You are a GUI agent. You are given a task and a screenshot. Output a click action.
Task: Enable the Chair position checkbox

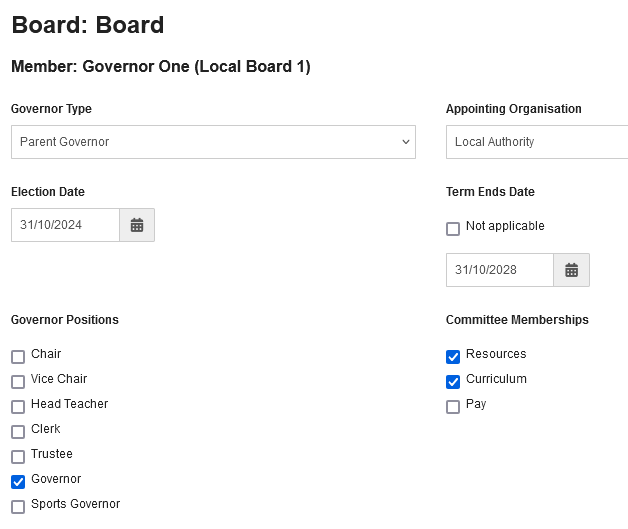(x=18, y=357)
